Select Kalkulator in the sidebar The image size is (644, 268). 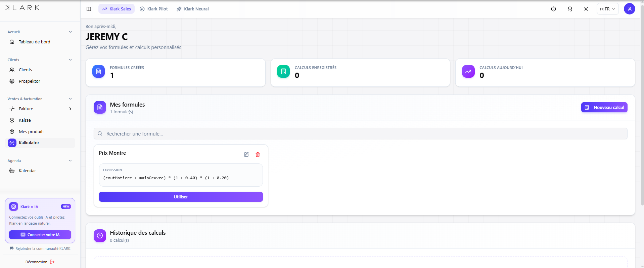40,143
